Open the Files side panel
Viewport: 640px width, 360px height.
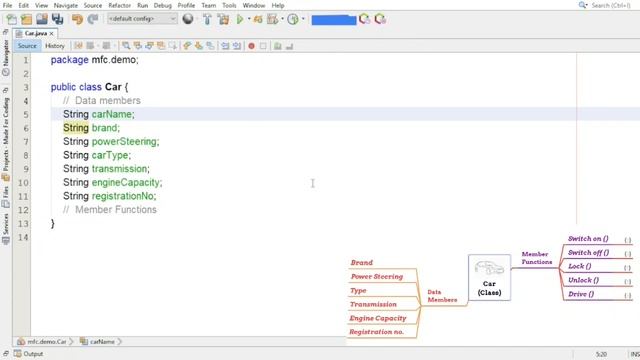point(6,196)
